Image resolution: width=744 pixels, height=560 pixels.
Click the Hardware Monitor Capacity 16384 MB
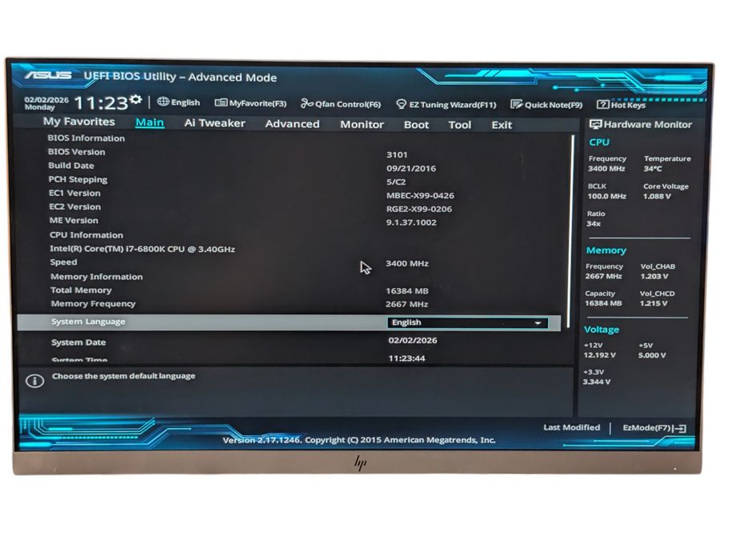[x=603, y=303]
